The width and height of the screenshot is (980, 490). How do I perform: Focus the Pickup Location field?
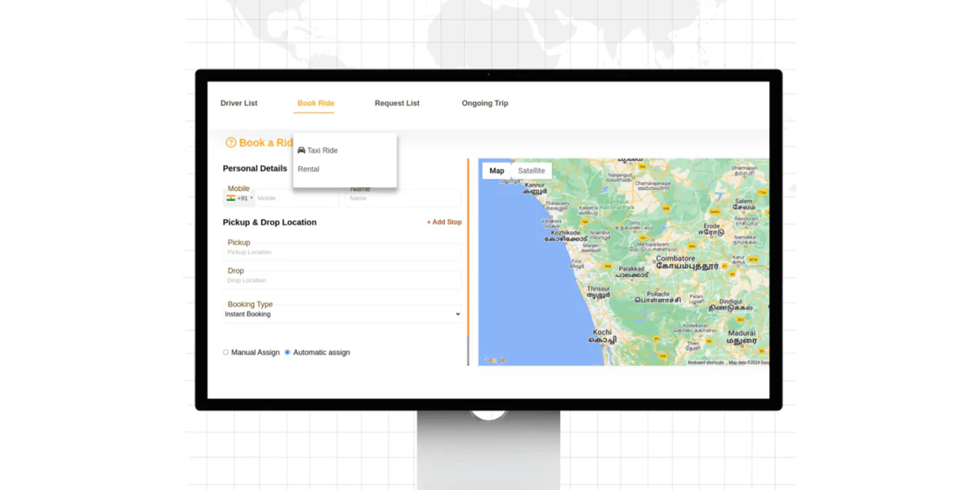click(343, 252)
